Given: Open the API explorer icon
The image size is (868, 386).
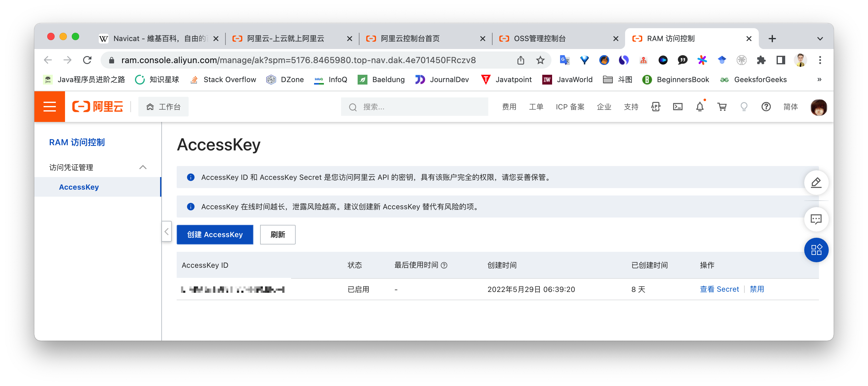Looking at the screenshot, I should (x=655, y=107).
